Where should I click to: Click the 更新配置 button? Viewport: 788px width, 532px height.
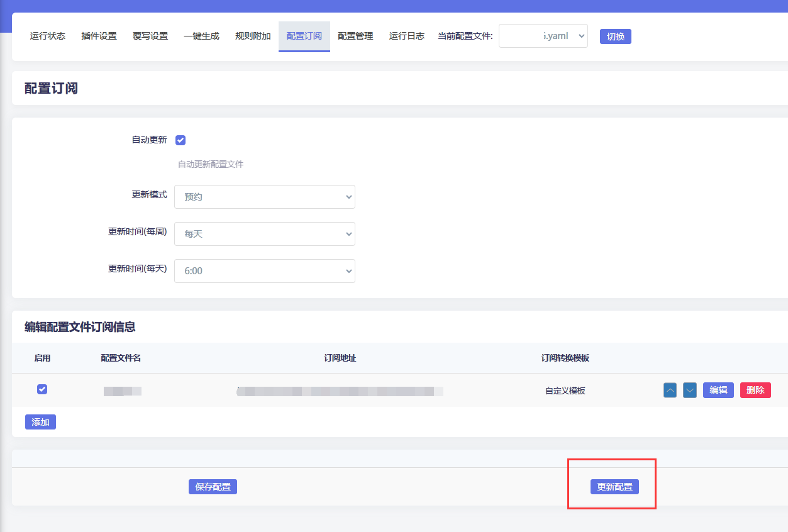614,487
